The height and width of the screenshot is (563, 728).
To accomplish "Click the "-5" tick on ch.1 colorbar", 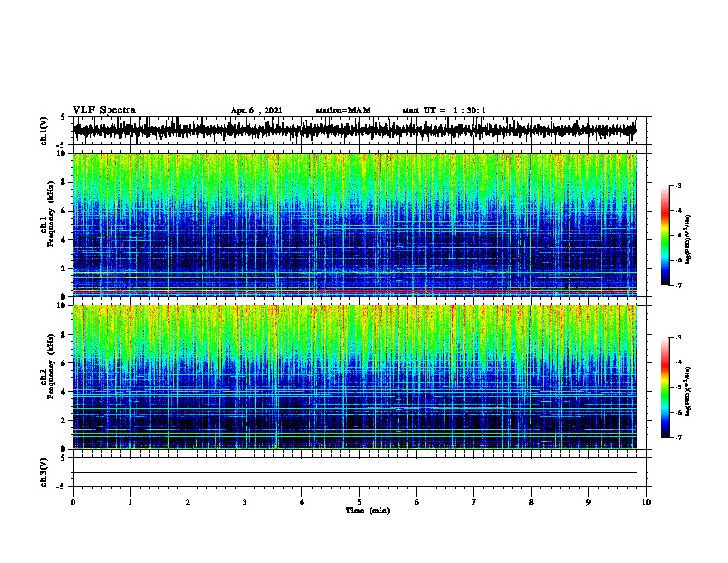I will pyautogui.click(x=677, y=236).
